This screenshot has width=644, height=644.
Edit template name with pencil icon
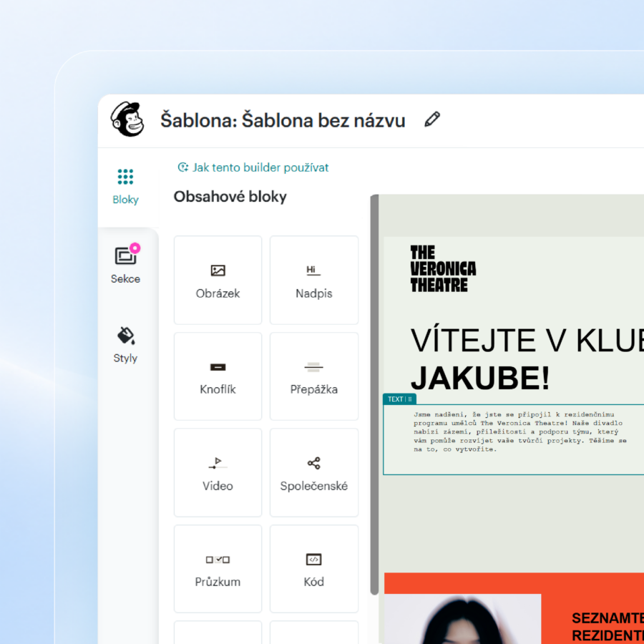pos(431,119)
